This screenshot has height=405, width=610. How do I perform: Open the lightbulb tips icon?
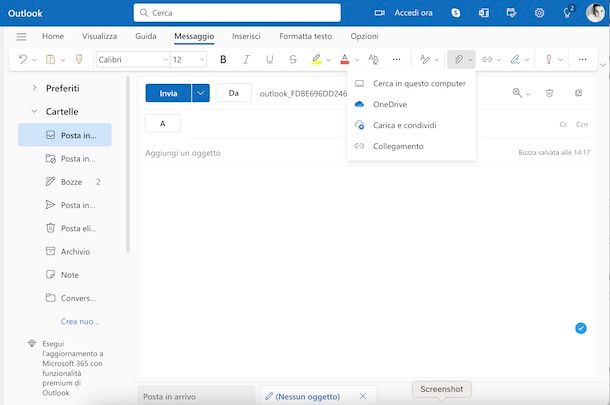(568, 13)
